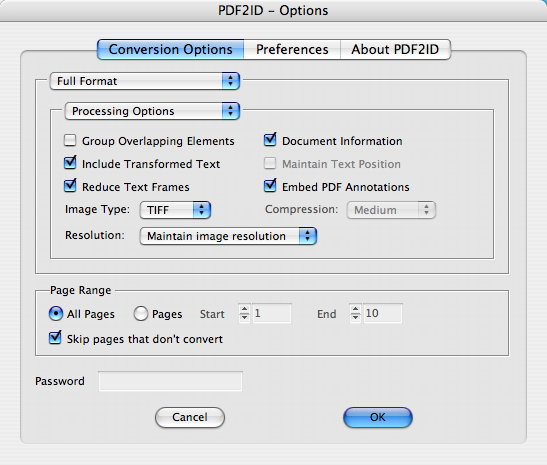
Task: Select the All Pages radio button
Action: [56, 314]
